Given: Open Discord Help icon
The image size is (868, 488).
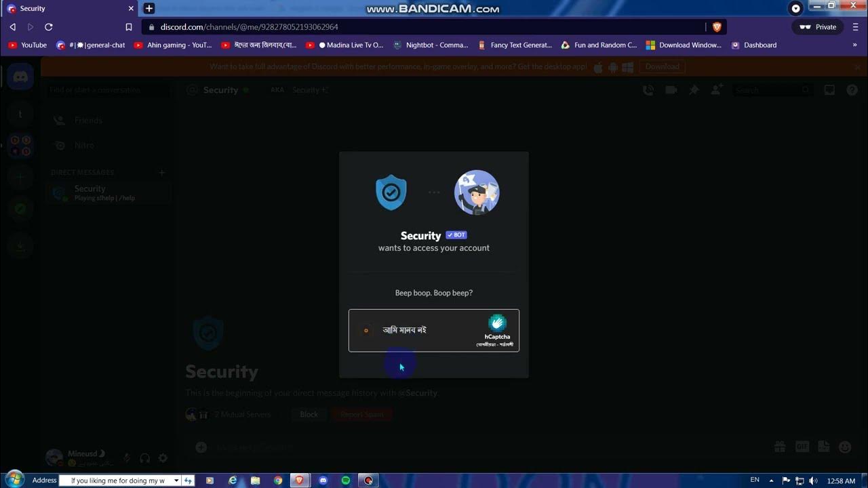Looking at the screenshot, I should 852,90.
